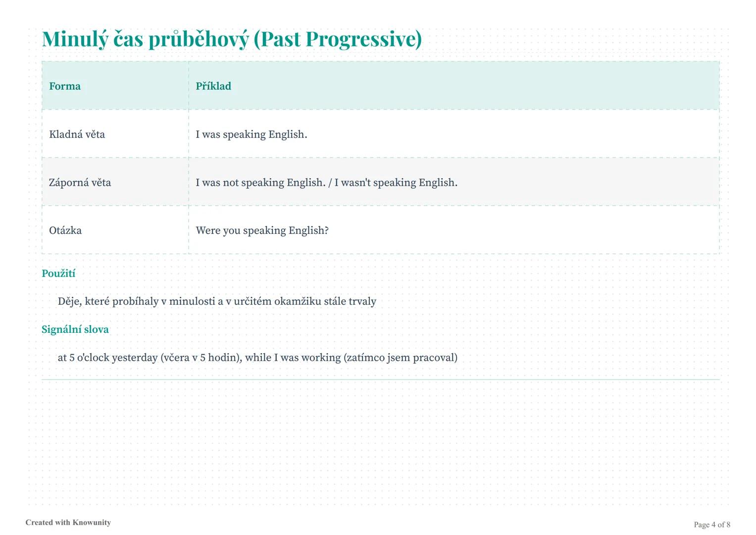Open the "Created with Knowunity" footer link
The height and width of the screenshot is (535, 756).
pos(68,523)
